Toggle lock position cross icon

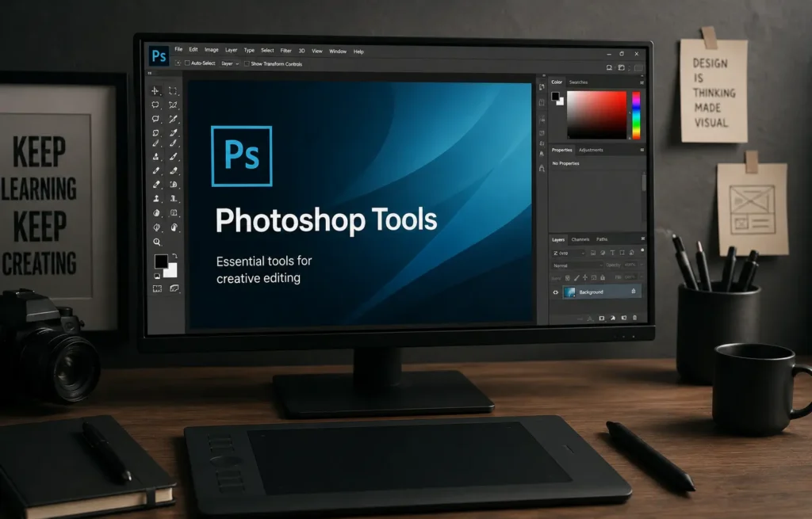click(585, 278)
